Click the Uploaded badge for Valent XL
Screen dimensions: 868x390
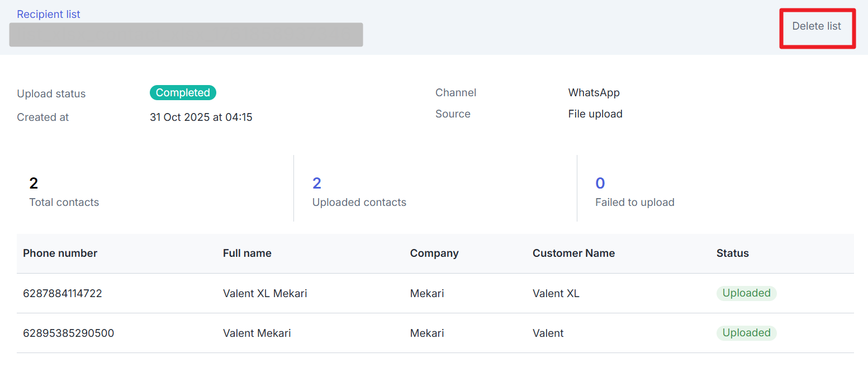(746, 293)
